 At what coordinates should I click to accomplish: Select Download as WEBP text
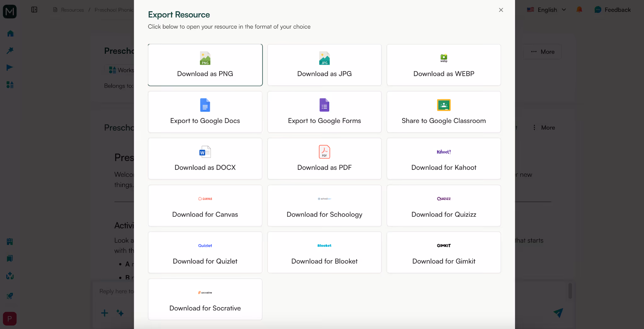(x=444, y=74)
